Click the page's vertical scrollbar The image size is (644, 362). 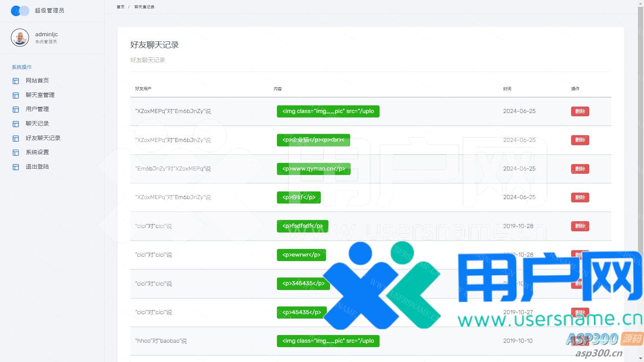(x=640, y=121)
